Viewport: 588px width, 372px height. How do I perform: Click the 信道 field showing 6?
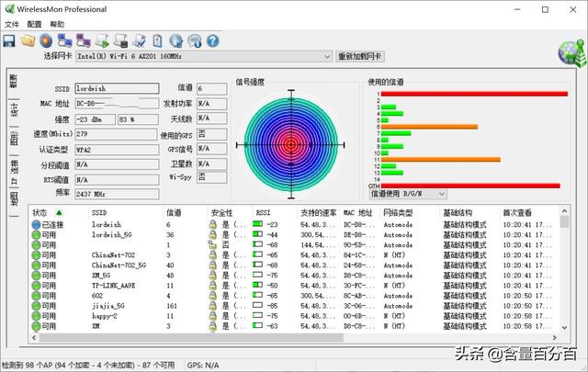[x=212, y=88]
